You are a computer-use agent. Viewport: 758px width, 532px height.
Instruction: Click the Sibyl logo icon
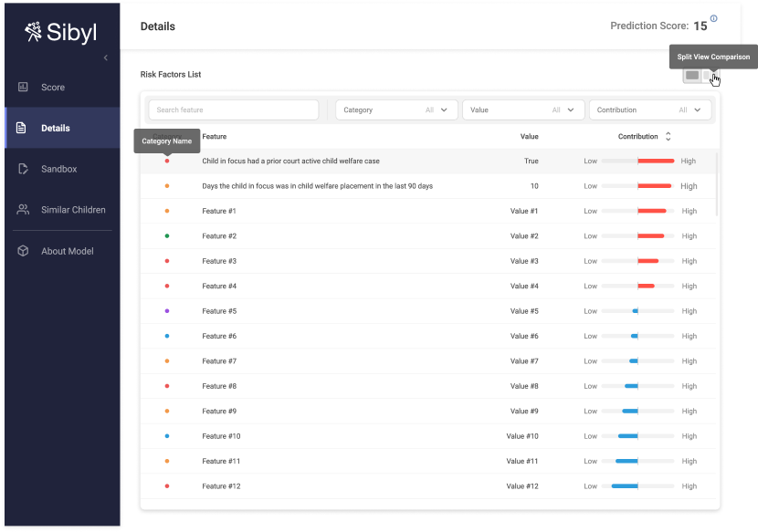coord(34,33)
